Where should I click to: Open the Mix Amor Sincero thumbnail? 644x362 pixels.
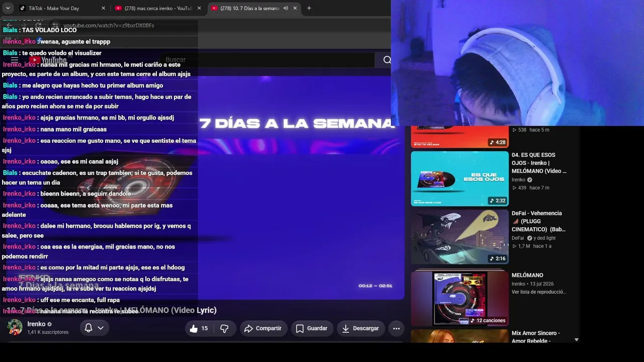point(459,336)
